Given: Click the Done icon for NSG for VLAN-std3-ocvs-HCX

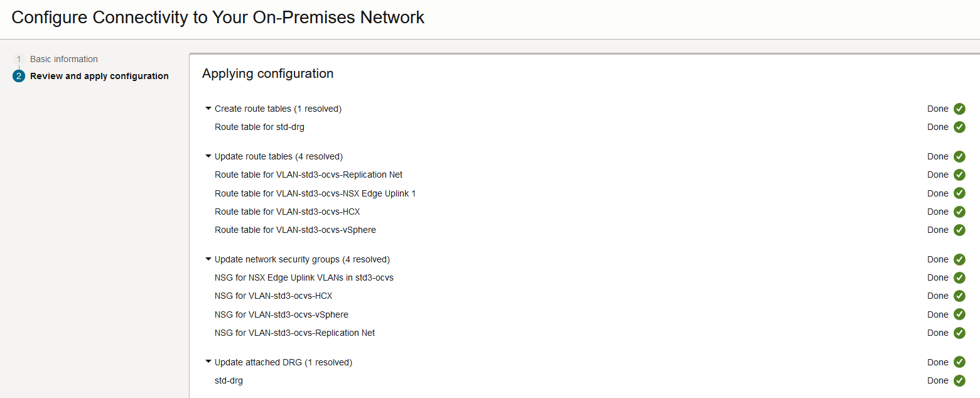Looking at the screenshot, I should (959, 296).
